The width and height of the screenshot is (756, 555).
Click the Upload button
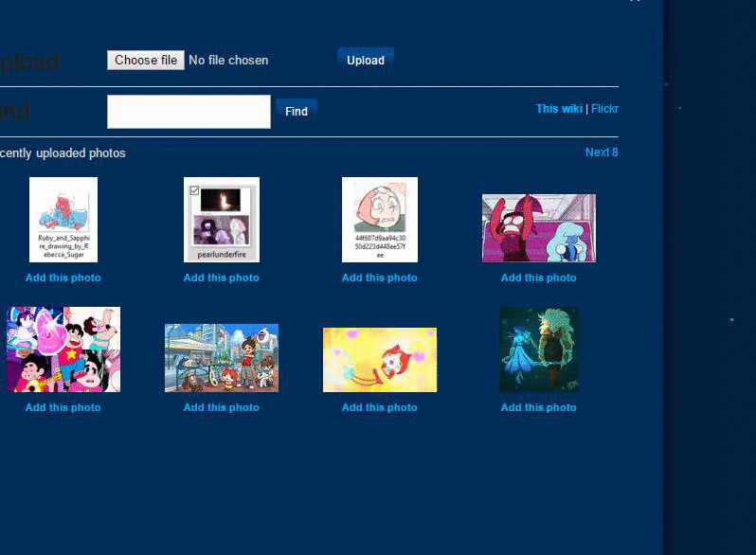pyautogui.click(x=366, y=61)
